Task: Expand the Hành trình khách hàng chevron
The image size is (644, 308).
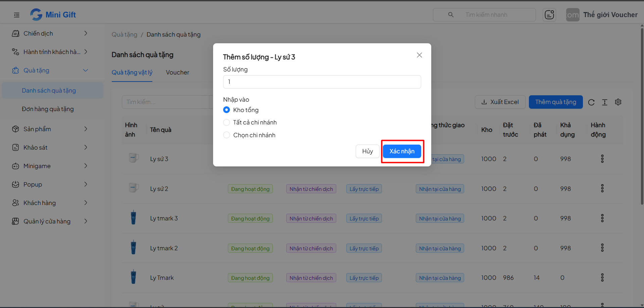Action: point(86,52)
